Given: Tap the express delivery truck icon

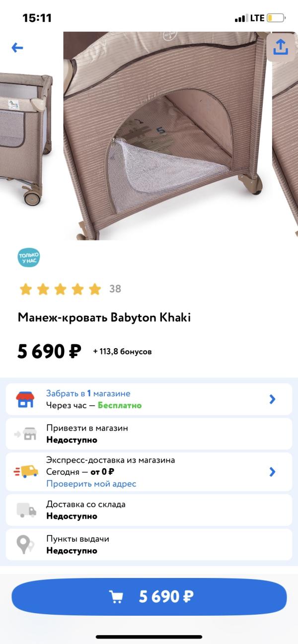Looking at the screenshot, I should (x=26, y=471).
